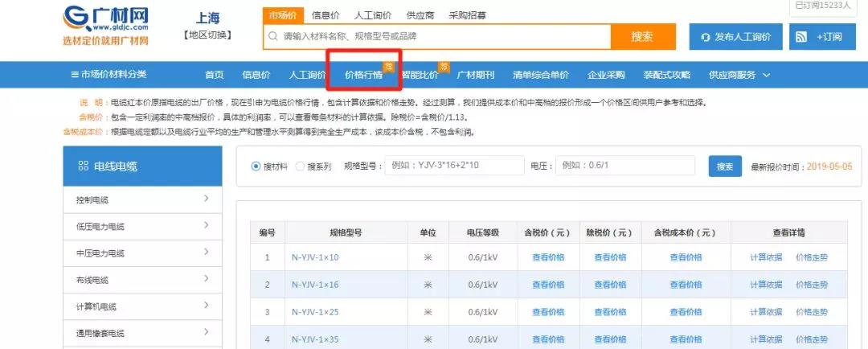Select the 供应商 search tab
This screenshot has height=349, width=868.
[420, 15]
